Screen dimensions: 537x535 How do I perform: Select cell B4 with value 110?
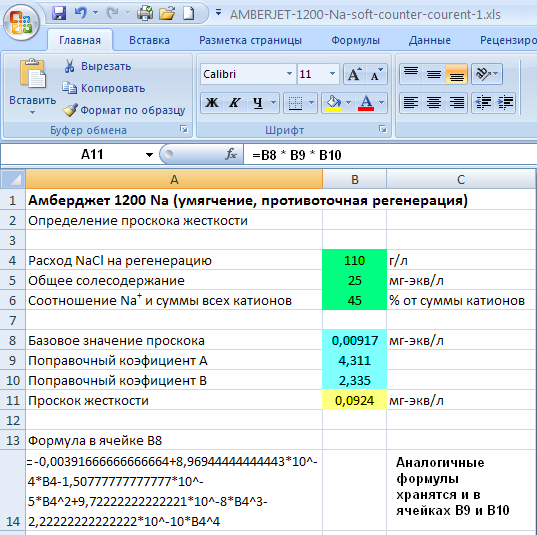click(x=354, y=260)
